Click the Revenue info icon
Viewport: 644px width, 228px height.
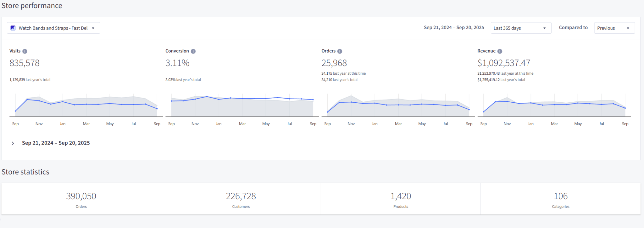tap(500, 51)
